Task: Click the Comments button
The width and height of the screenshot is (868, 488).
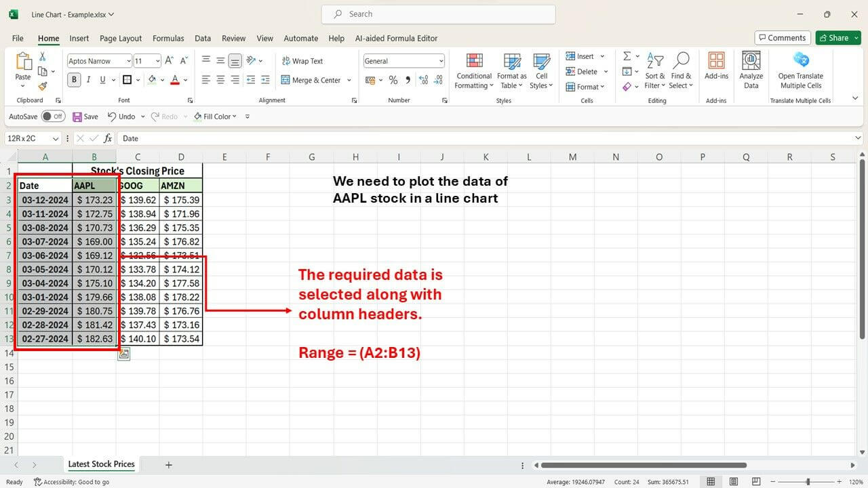Action: [783, 38]
